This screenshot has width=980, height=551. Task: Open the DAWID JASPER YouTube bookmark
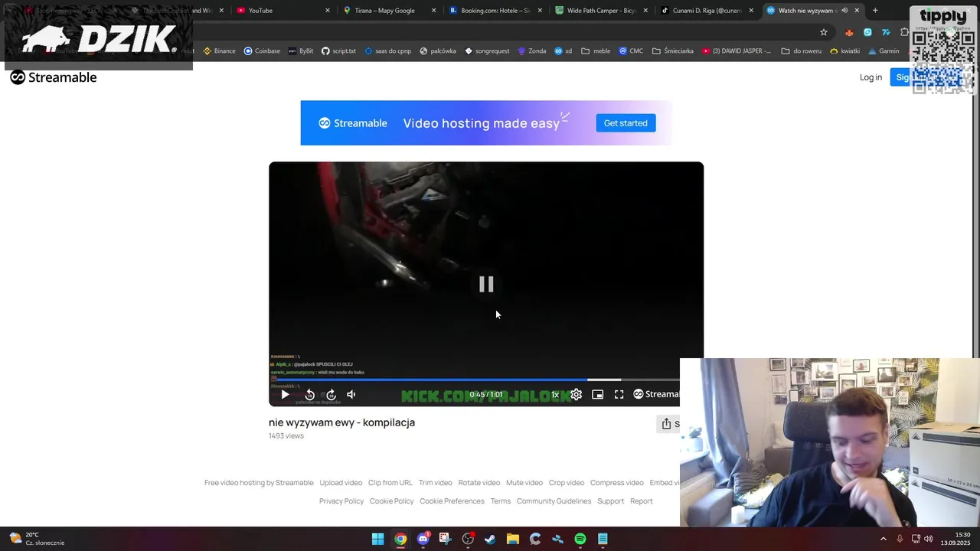[x=737, y=51]
